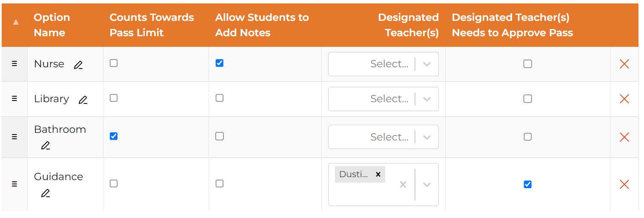The width and height of the screenshot is (644, 218).
Task: Click the pencil edit icon next to Nurse
Action: coord(78,65)
